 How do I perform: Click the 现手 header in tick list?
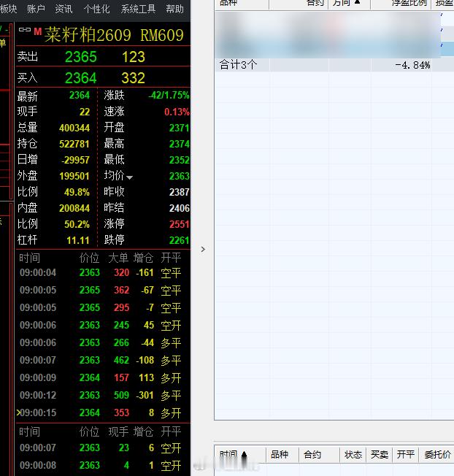[x=118, y=431]
